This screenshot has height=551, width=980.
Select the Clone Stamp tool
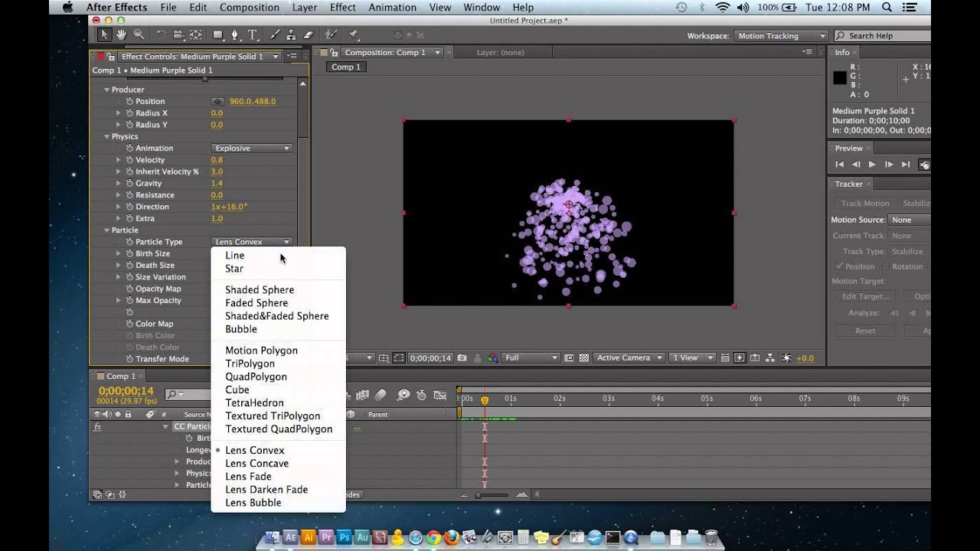click(291, 35)
